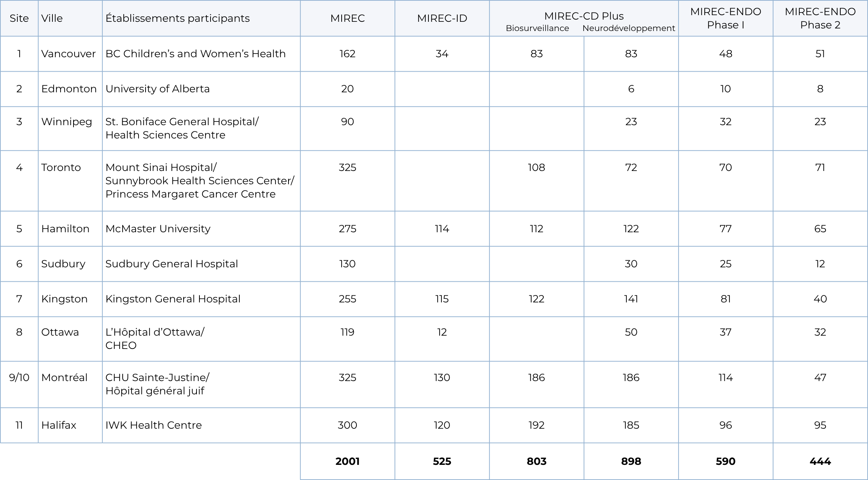Click Halifax's Biosurveillance value 192
This screenshot has width=868, height=480.
click(x=537, y=425)
